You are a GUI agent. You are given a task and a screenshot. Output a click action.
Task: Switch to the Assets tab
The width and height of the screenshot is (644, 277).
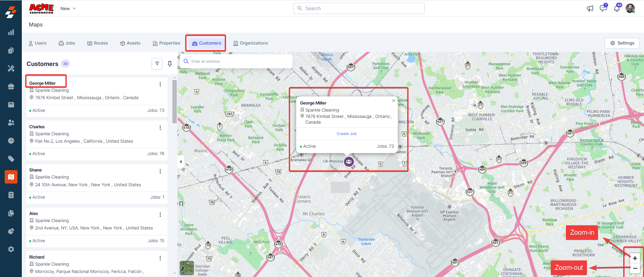click(x=130, y=43)
